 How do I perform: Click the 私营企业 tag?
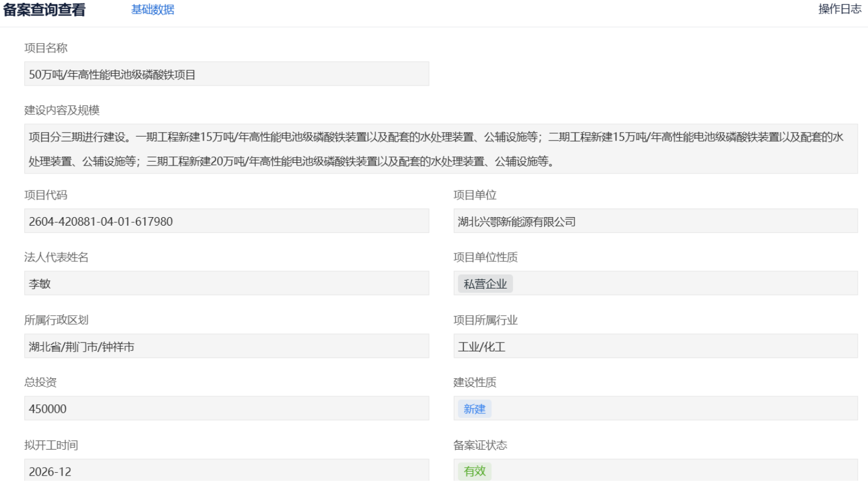coord(484,284)
